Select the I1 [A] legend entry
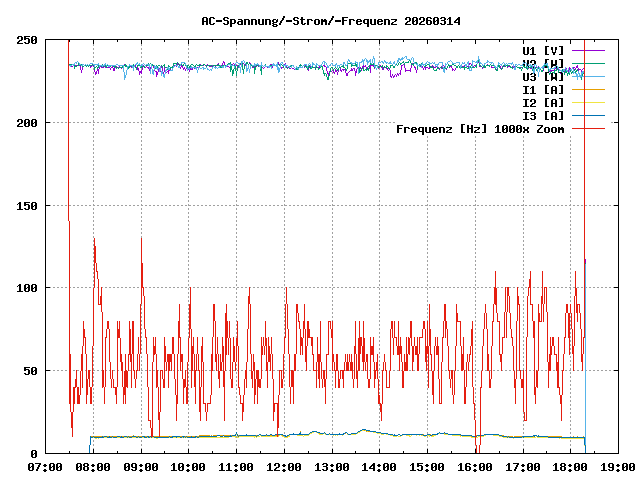The height and width of the screenshot is (480, 640). 543,89
